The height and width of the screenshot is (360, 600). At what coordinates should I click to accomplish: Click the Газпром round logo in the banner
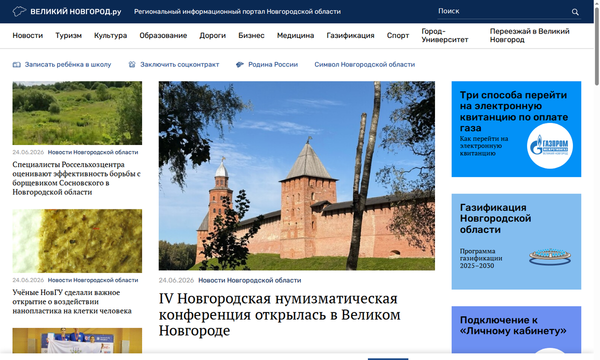point(550,146)
